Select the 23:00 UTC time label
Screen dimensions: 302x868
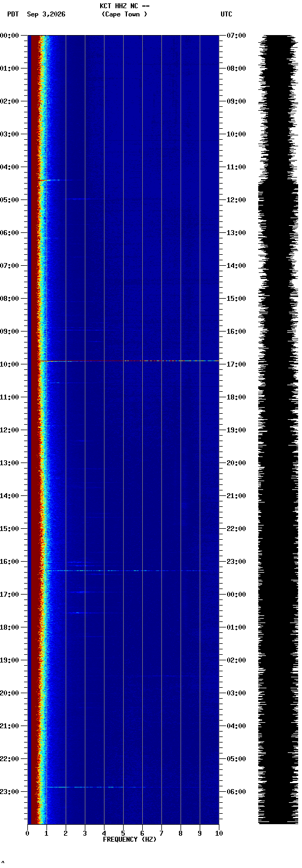click(236, 562)
